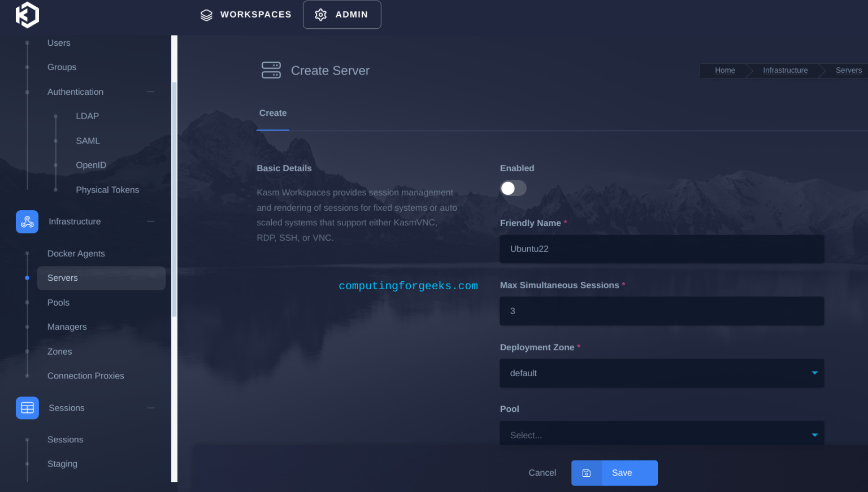The height and width of the screenshot is (492, 868).
Task: Cancel the server creation
Action: pyautogui.click(x=541, y=473)
